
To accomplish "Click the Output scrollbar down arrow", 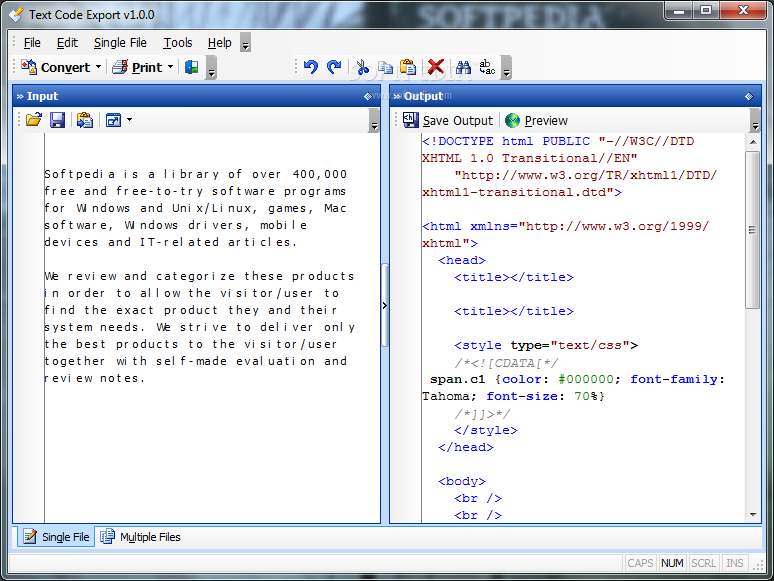I will pyautogui.click(x=753, y=515).
